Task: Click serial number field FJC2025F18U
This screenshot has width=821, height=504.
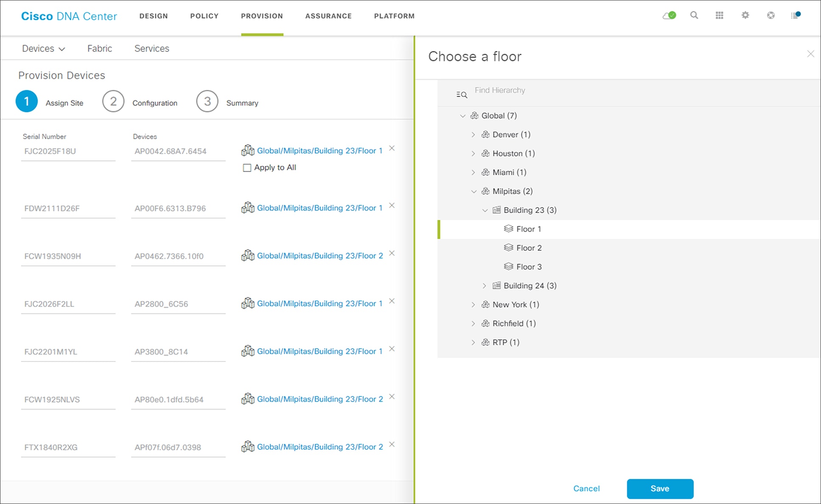Action: point(68,151)
